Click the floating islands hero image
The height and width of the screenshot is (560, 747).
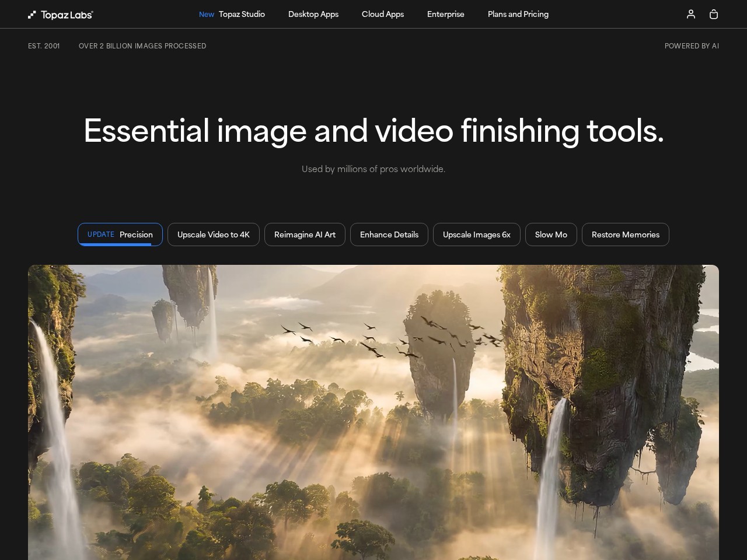pos(373,408)
